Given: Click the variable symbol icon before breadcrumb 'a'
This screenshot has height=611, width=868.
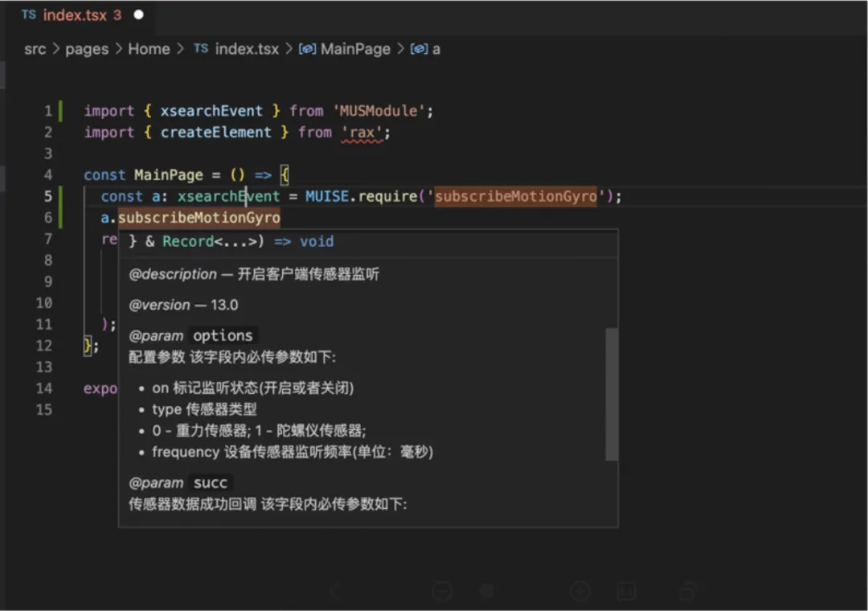Looking at the screenshot, I should tap(419, 49).
